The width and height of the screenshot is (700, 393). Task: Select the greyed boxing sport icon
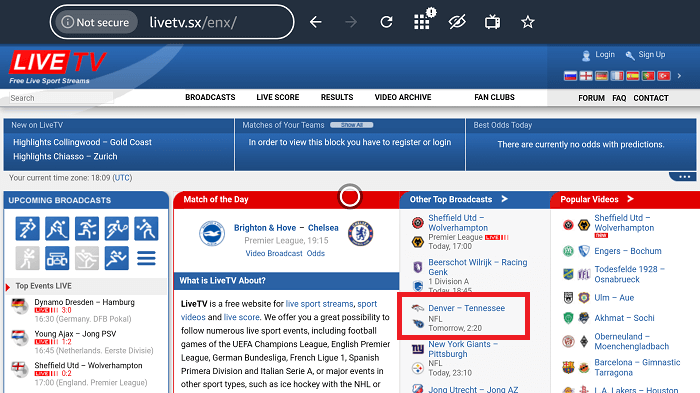[27, 258]
